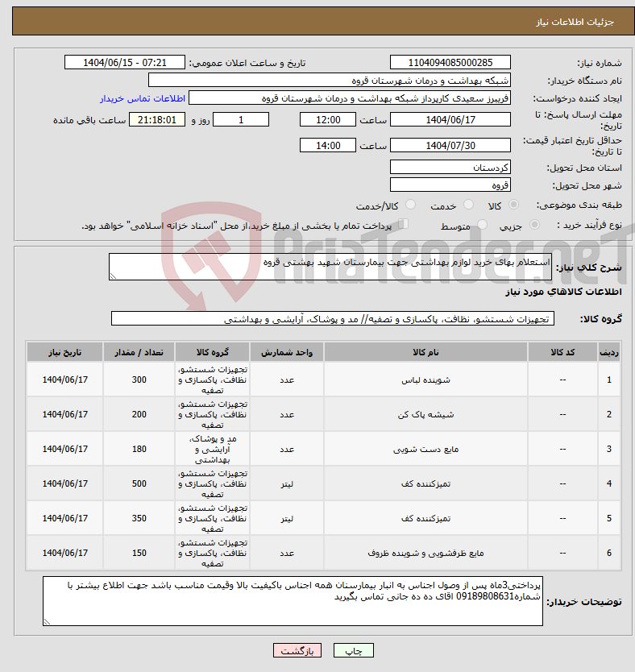The width and height of the screenshot is (635, 672).
Task: Grab the resize handle of buyer notes area
Action: coord(47,622)
